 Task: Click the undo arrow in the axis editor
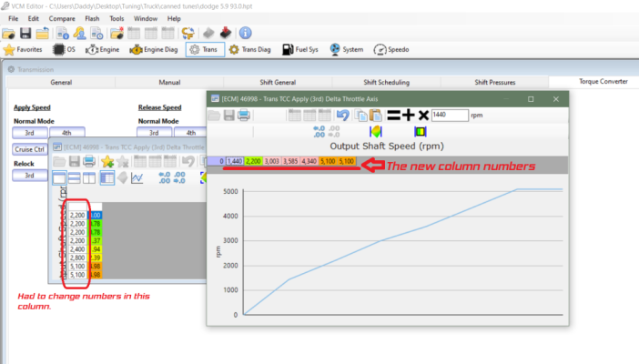(343, 116)
